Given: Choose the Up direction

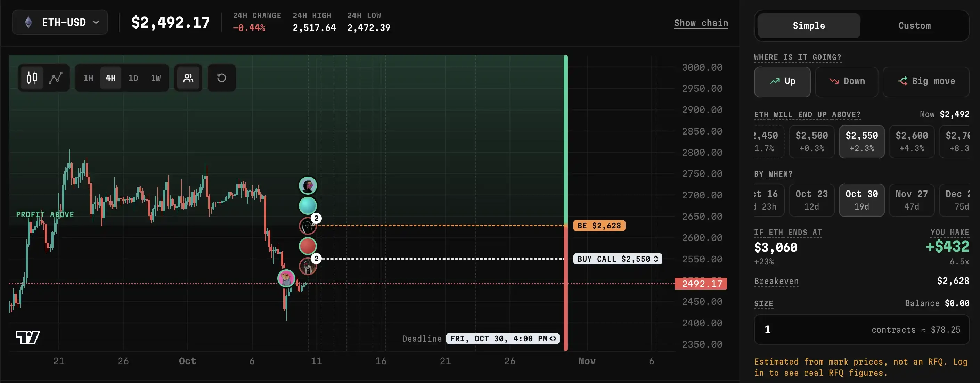Looking at the screenshot, I should [782, 82].
